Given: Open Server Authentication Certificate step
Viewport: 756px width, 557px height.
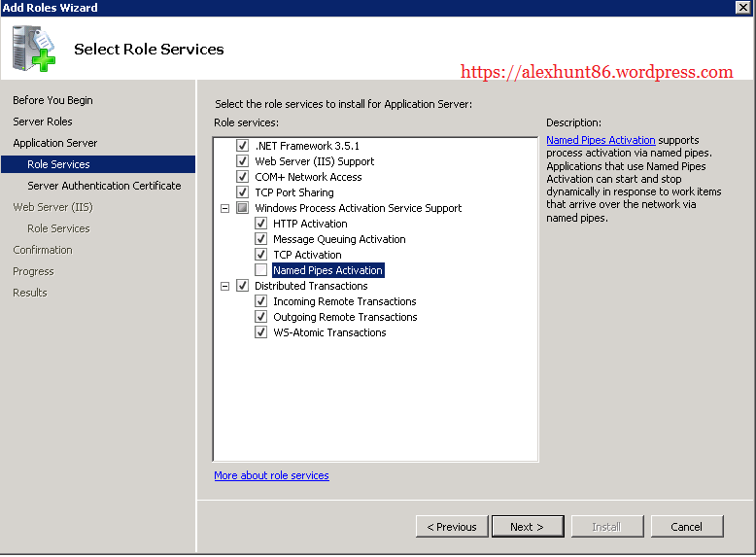Looking at the screenshot, I should [104, 186].
